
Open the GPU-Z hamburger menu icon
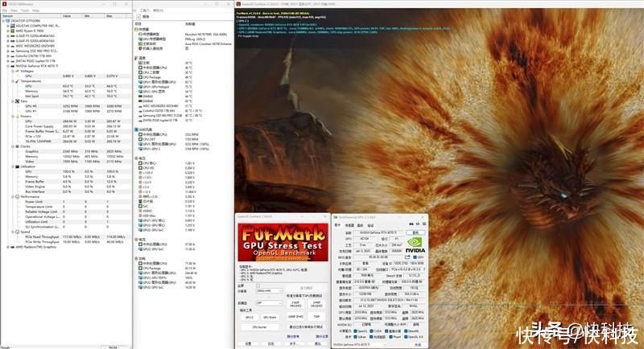[424, 224]
